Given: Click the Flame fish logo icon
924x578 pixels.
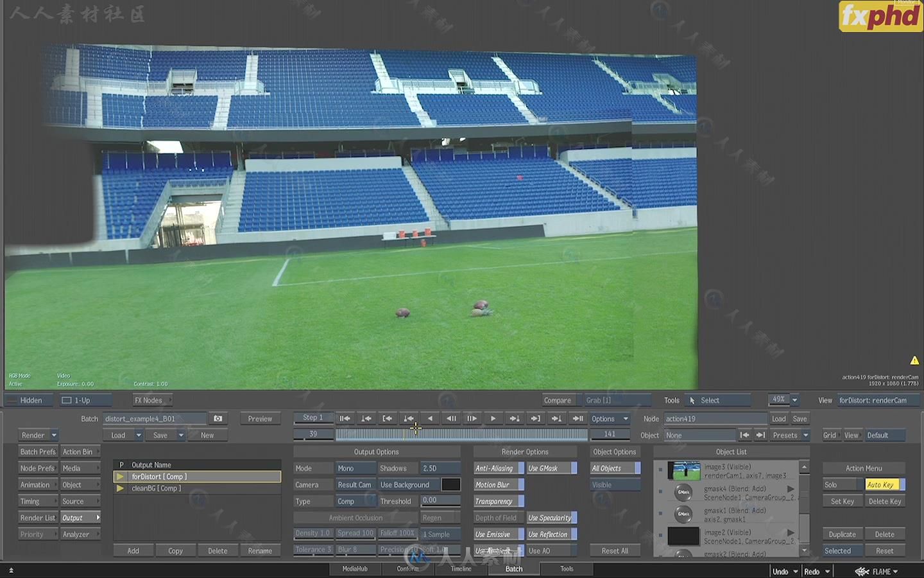Looking at the screenshot, I should pyautogui.click(x=862, y=572).
